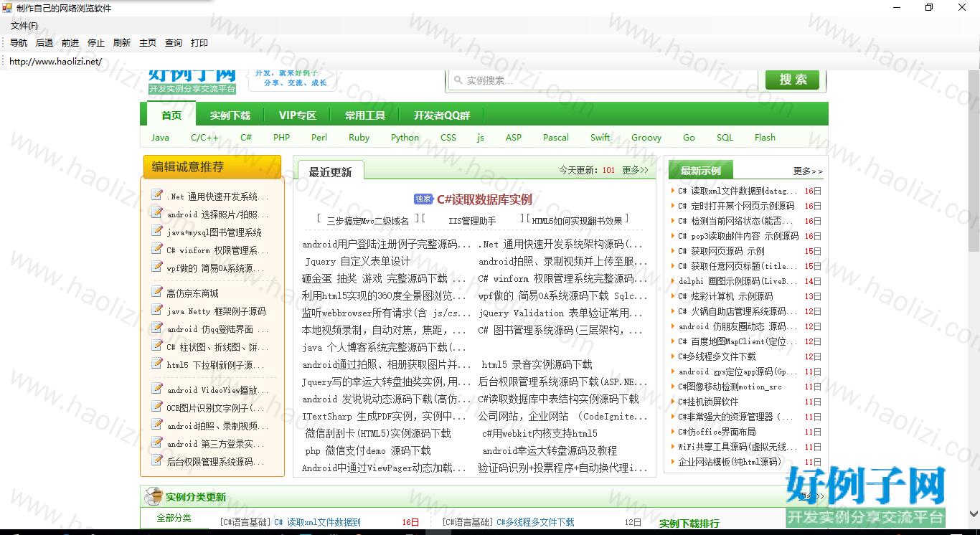Click note icon beside wpf做的 简易OA系统

pyautogui.click(x=157, y=266)
